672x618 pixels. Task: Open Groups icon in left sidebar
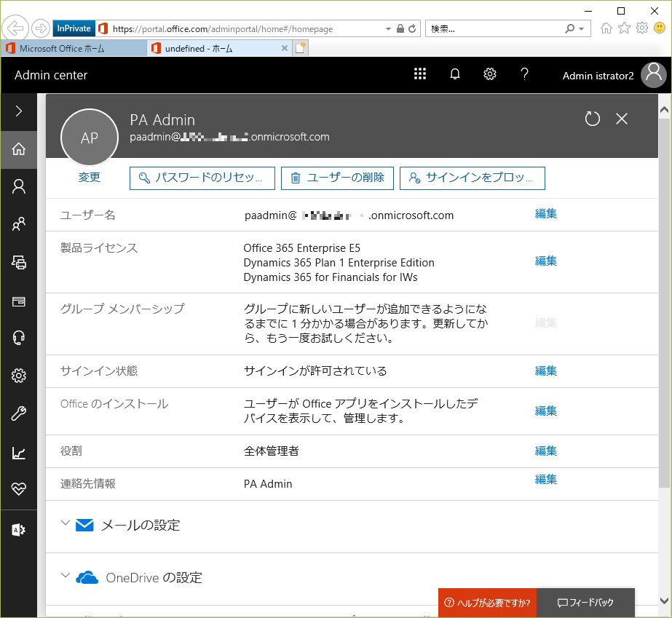(x=18, y=224)
